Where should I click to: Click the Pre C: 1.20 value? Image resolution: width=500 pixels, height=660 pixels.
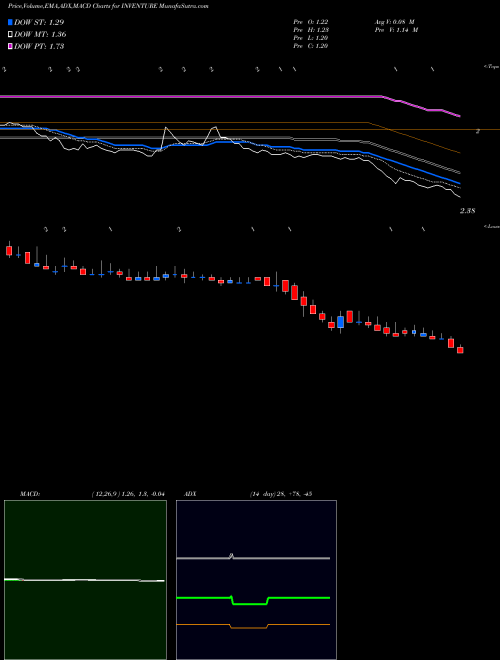pyautogui.click(x=311, y=46)
